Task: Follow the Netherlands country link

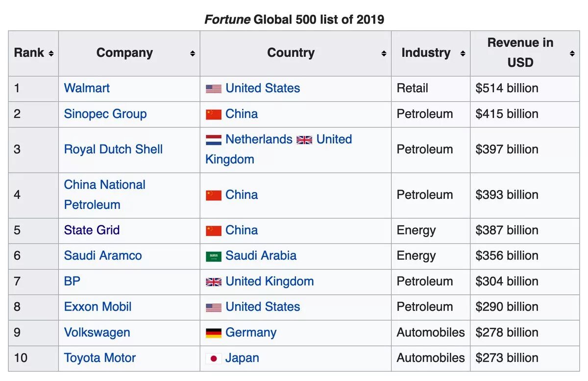Action: pyautogui.click(x=259, y=139)
